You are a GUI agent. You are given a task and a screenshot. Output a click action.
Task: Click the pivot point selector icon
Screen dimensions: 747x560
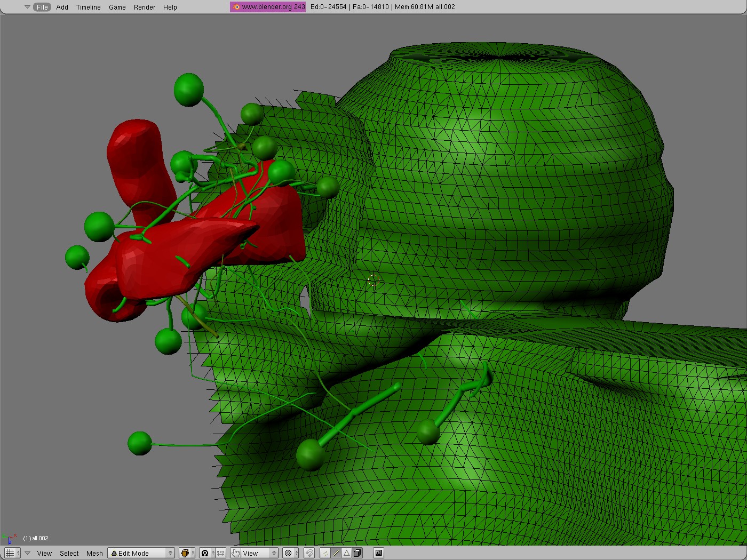tap(205, 553)
